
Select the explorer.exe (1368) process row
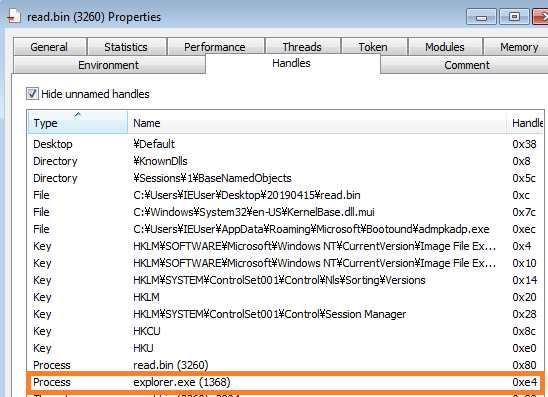pos(285,382)
